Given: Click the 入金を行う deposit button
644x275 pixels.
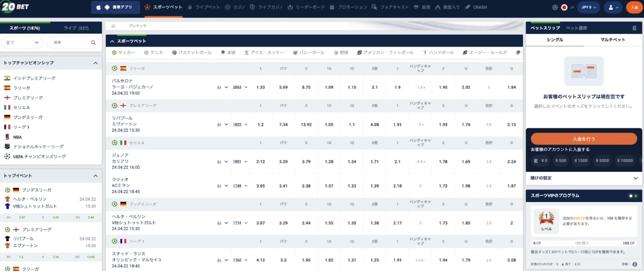Looking at the screenshot, I should 584,139.
